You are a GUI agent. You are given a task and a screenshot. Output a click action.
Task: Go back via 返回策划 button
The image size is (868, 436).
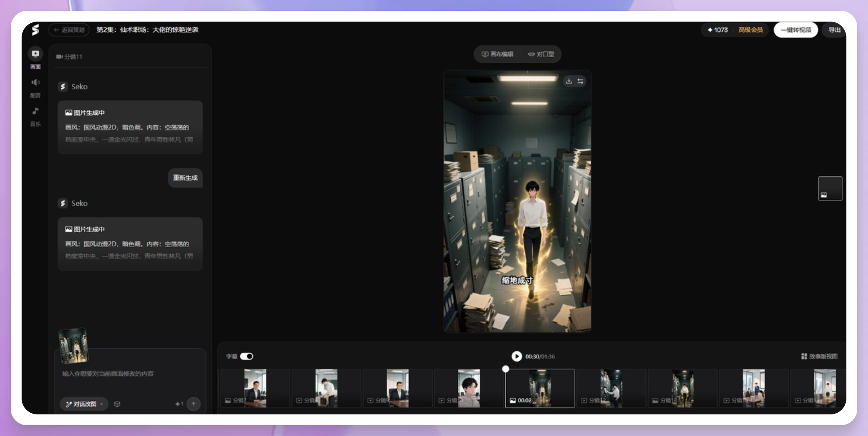69,30
